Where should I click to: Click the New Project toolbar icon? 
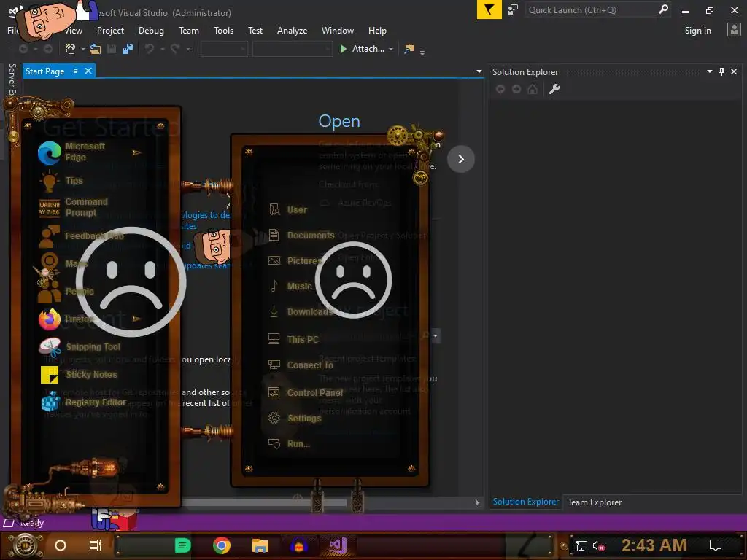[x=71, y=49]
